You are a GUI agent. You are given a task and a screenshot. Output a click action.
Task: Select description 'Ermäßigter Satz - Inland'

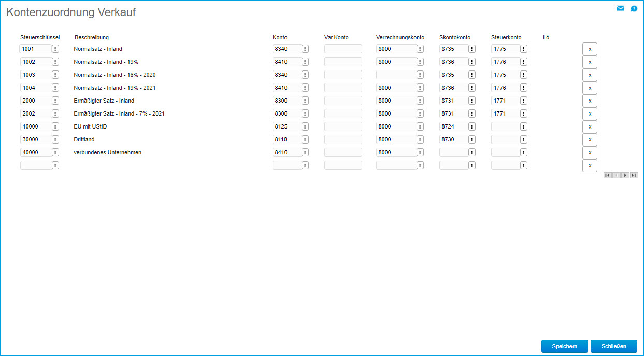click(104, 101)
